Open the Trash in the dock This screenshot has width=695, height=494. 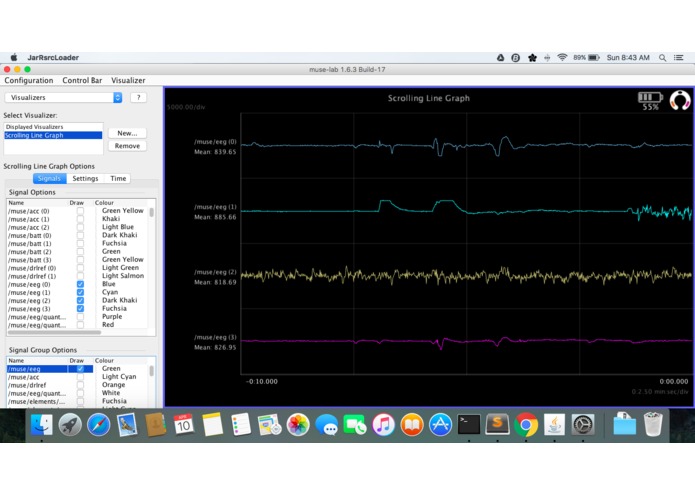[x=653, y=424]
